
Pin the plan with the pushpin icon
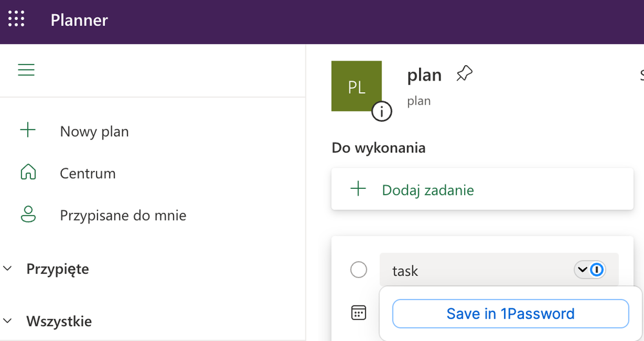464,74
